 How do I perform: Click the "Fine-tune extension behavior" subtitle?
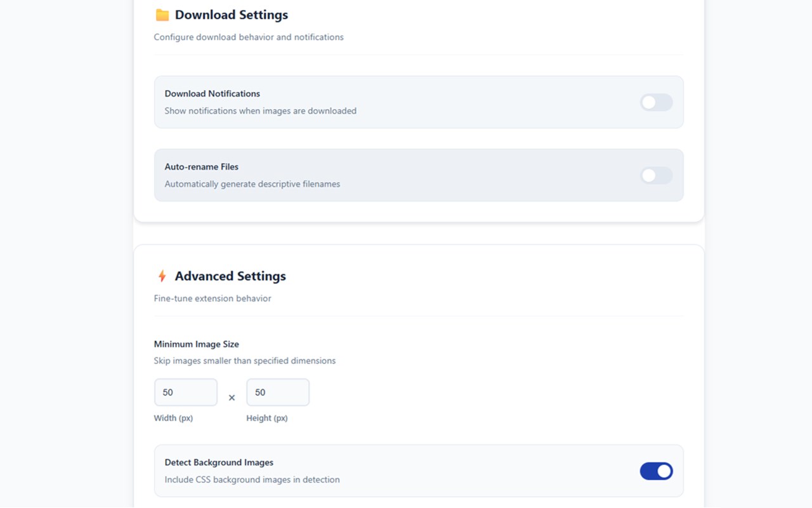pos(213,298)
